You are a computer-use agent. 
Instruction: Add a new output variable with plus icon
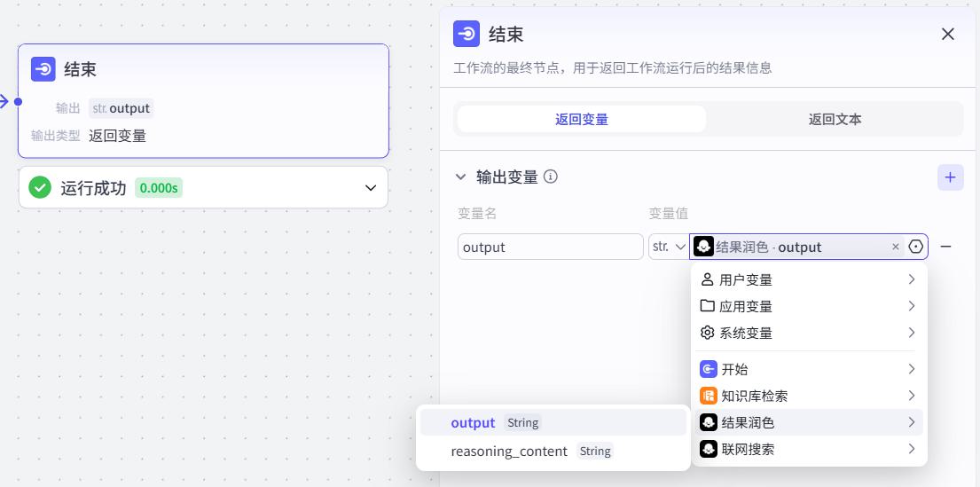point(950,177)
